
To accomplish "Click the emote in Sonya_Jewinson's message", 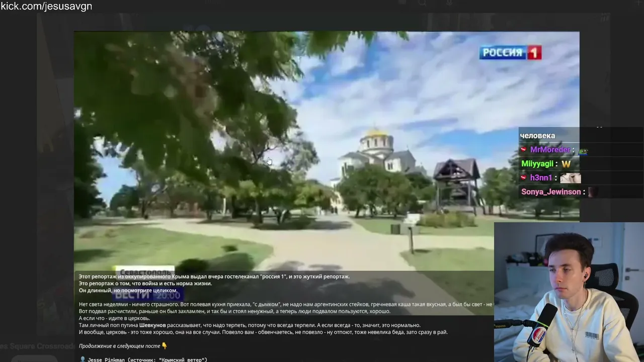I will point(593,192).
